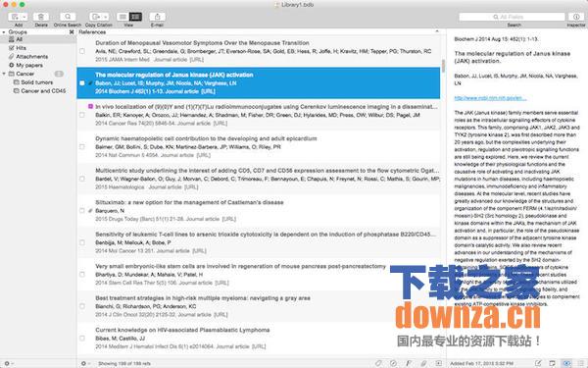Click the Copy Citation icon
Viewport: 588px width, 368px height.
[x=96, y=17]
